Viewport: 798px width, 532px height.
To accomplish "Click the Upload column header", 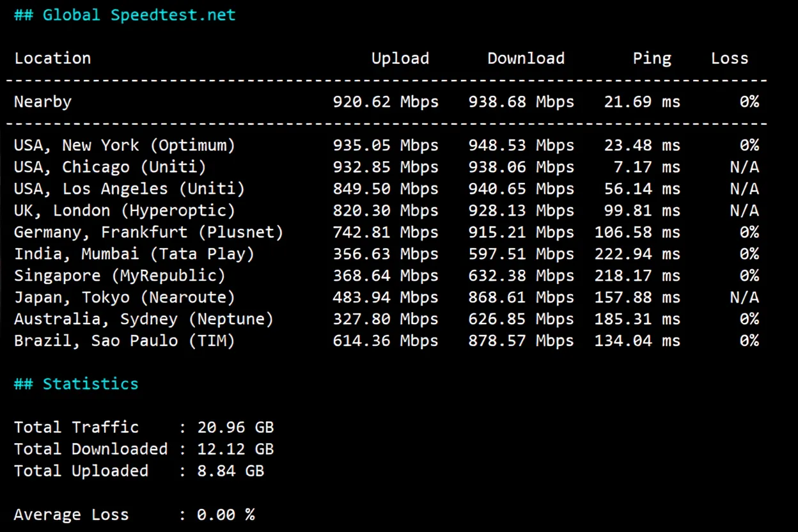I will [400, 58].
